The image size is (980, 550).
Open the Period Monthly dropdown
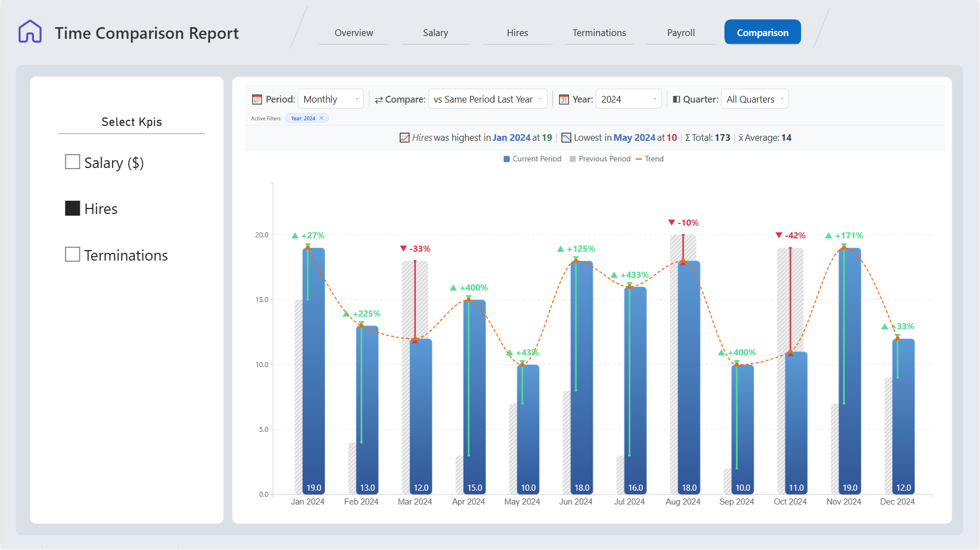click(330, 99)
